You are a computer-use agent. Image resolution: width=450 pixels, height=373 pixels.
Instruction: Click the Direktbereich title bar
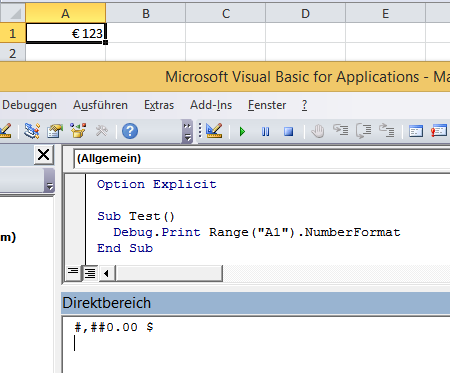(256, 303)
